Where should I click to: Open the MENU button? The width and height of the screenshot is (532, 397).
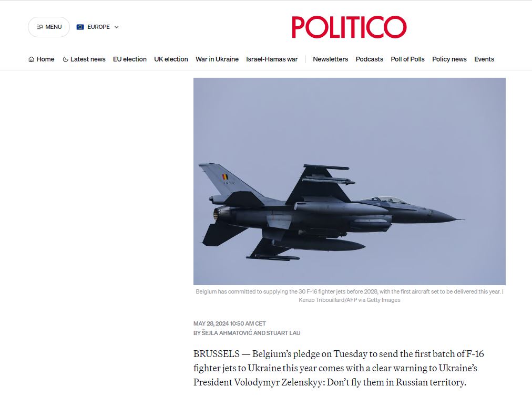click(49, 27)
